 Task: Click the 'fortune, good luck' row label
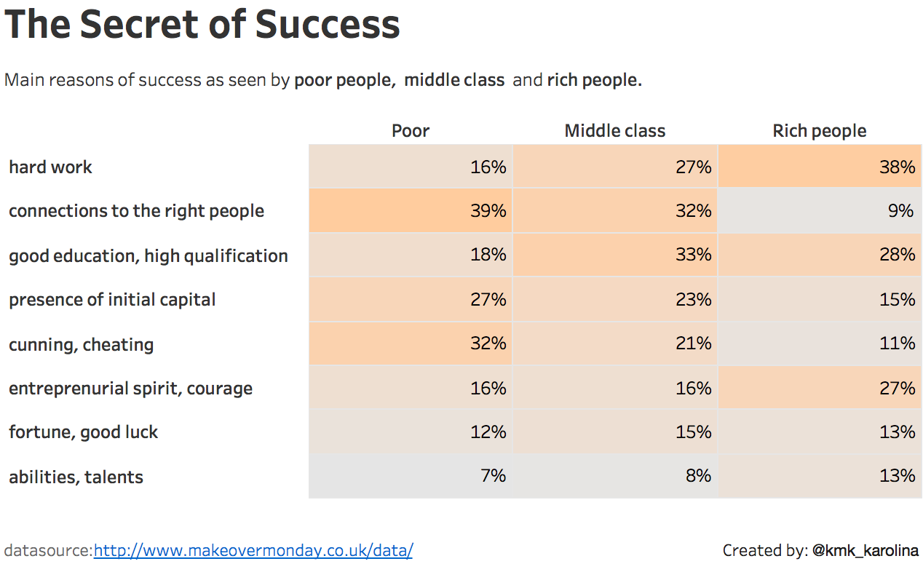84,432
